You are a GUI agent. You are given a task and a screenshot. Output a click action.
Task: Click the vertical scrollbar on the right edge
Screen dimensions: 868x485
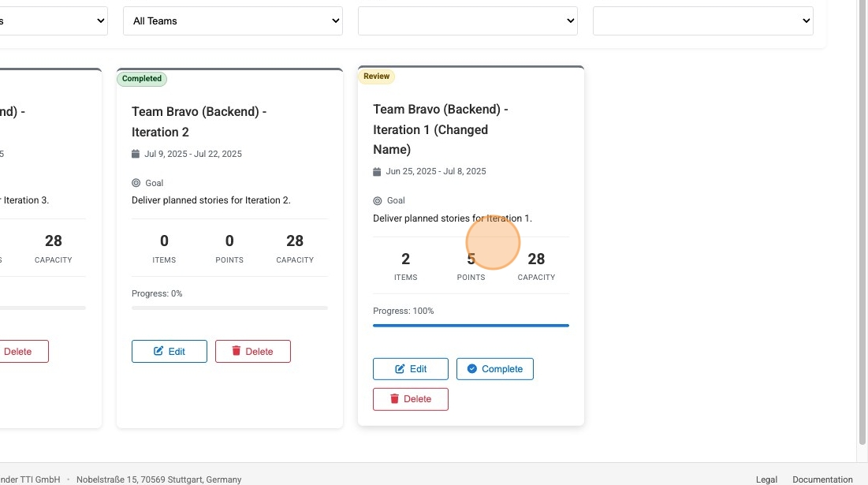(862, 237)
